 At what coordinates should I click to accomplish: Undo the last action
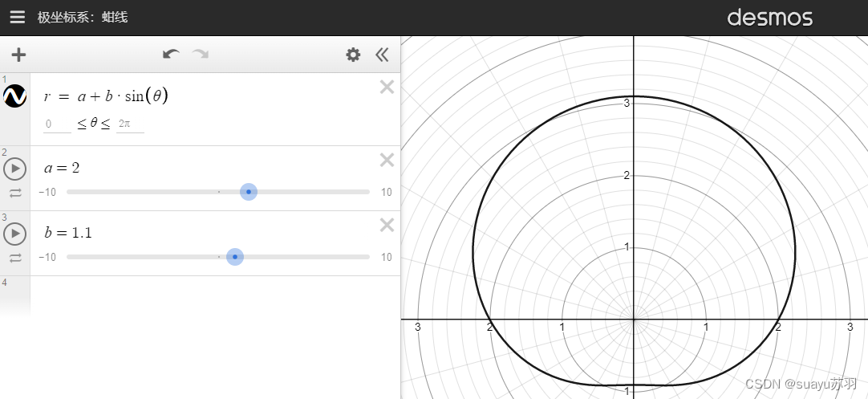pos(171,55)
